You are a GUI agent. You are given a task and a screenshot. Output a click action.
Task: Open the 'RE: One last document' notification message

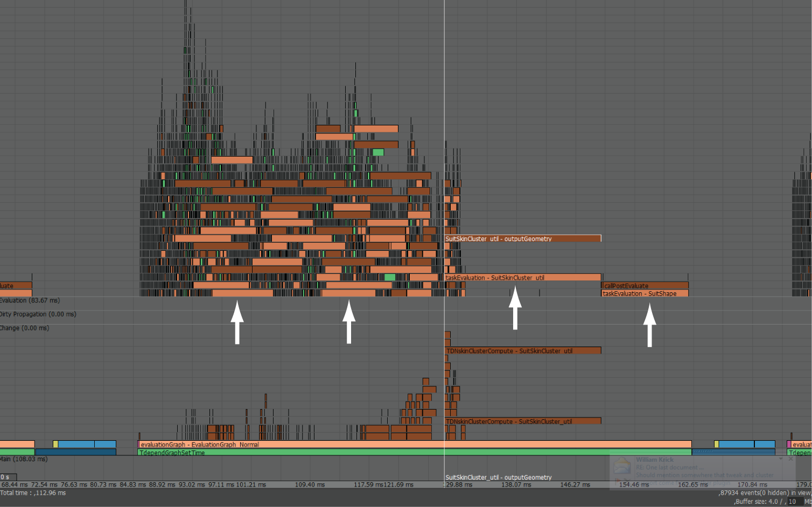coord(669,467)
